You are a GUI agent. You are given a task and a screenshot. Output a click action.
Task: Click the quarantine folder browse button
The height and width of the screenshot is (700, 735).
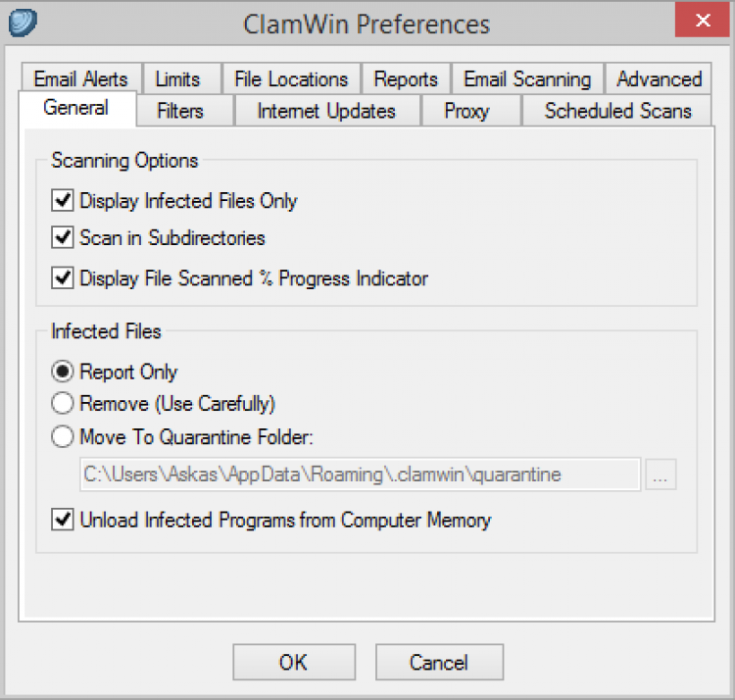click(661, 475)
